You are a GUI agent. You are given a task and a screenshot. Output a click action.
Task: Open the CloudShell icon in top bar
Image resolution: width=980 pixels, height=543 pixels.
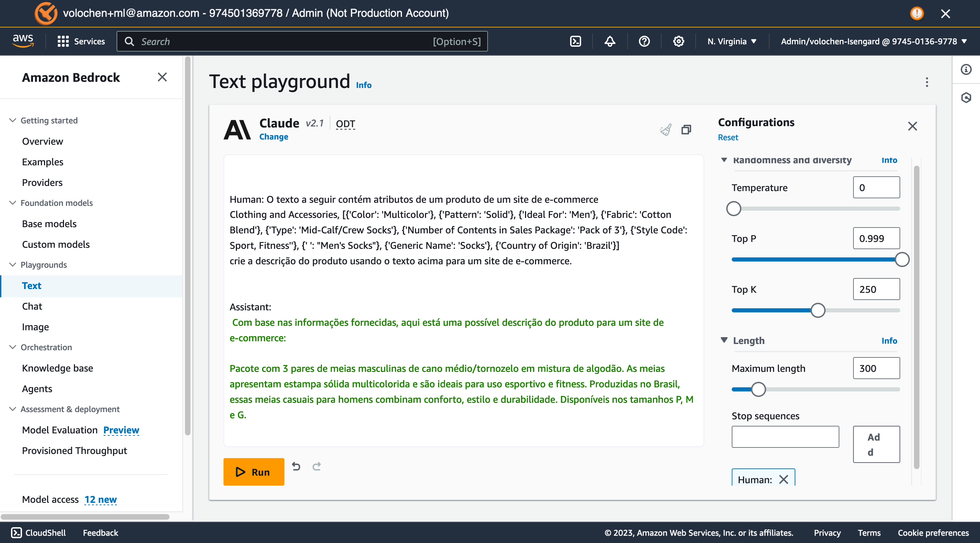576,41
